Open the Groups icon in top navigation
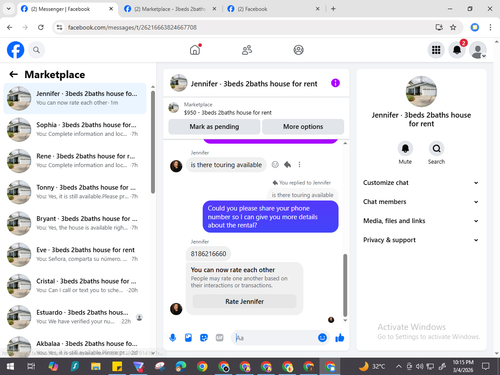This screenshot has height=375, width=500. [298, 50]
